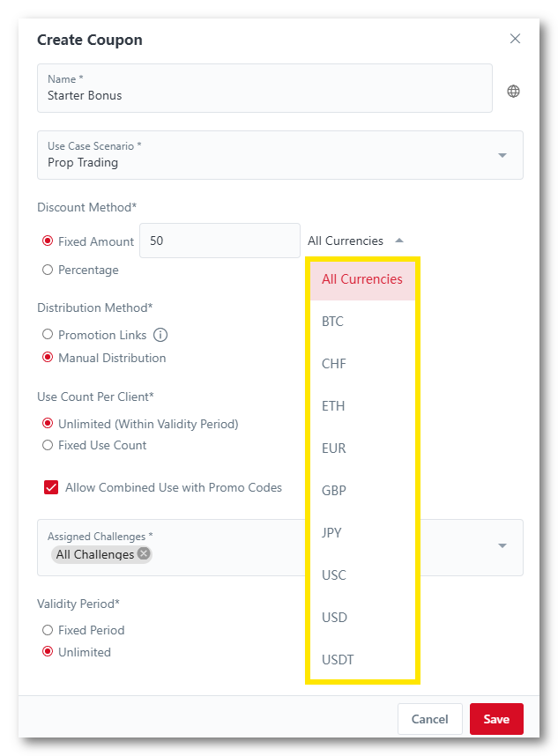558x756 pixels.
Task: Expand the Use Case Scenario dropdown
Action: coord(502,155)
